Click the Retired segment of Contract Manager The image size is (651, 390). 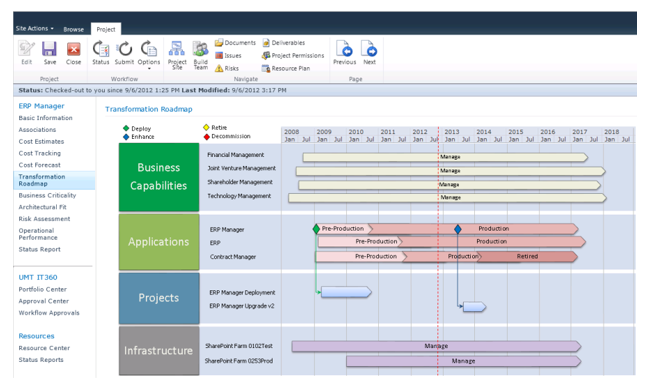click(x=527, y=257)
